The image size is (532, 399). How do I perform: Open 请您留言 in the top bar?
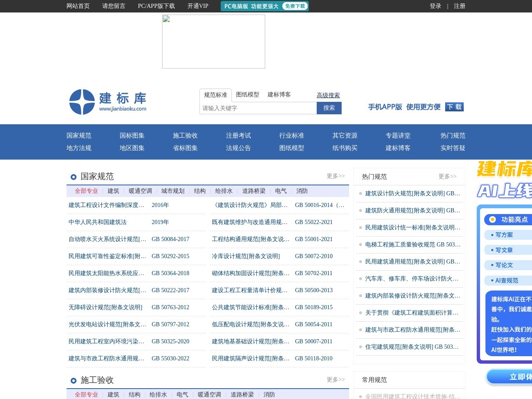pyautogui.click(x=114, y=6)
